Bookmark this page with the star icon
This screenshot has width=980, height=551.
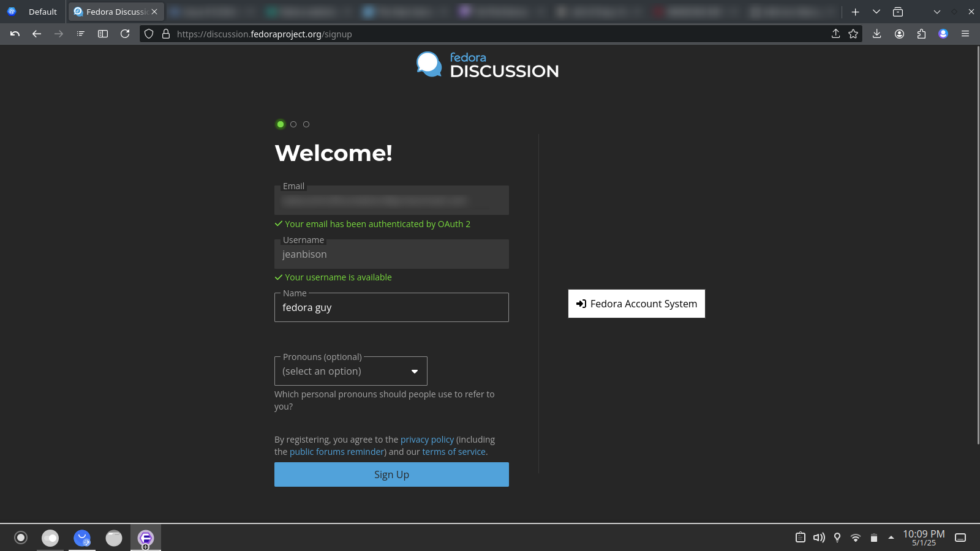853,34
